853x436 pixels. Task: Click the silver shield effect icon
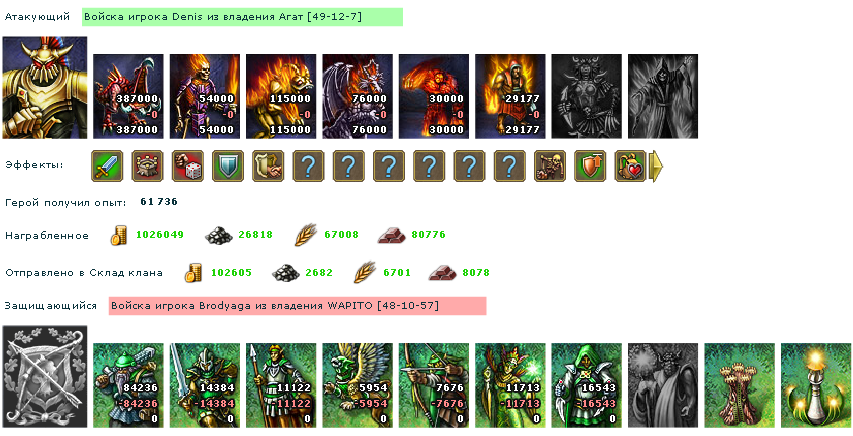(227, 166)
